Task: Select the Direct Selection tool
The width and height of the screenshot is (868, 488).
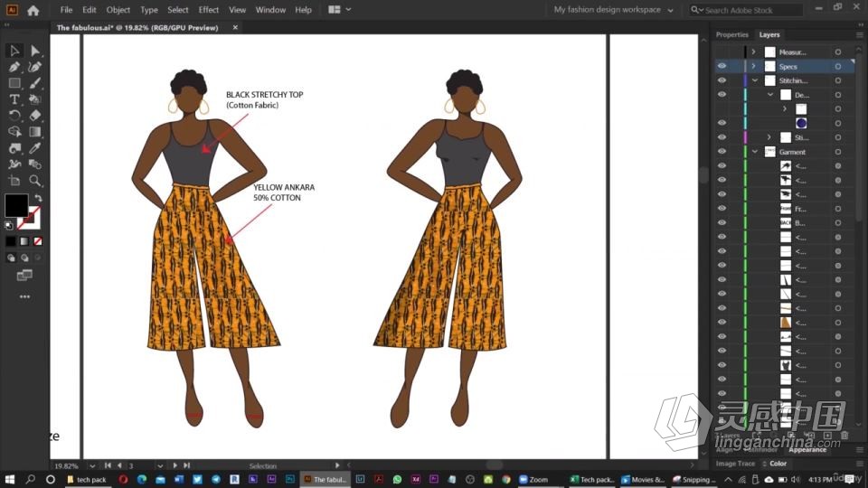Action: tap(35, 51)
